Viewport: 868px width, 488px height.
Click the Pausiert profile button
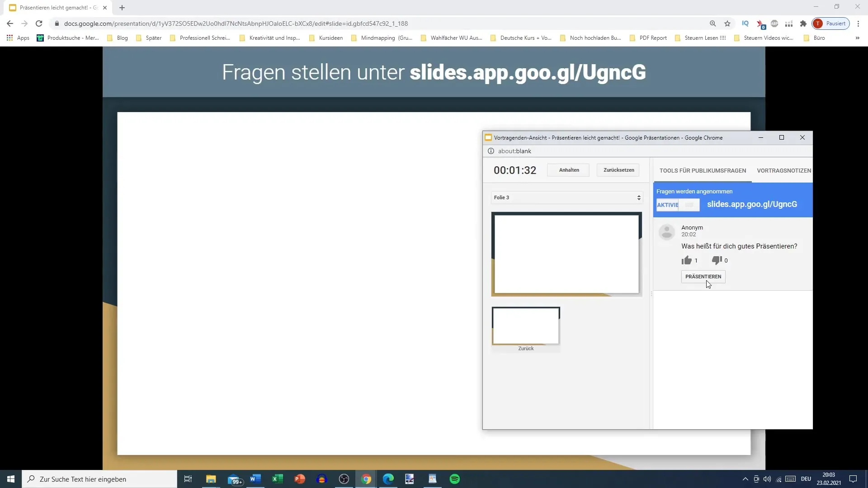click(x=831, y=23)
